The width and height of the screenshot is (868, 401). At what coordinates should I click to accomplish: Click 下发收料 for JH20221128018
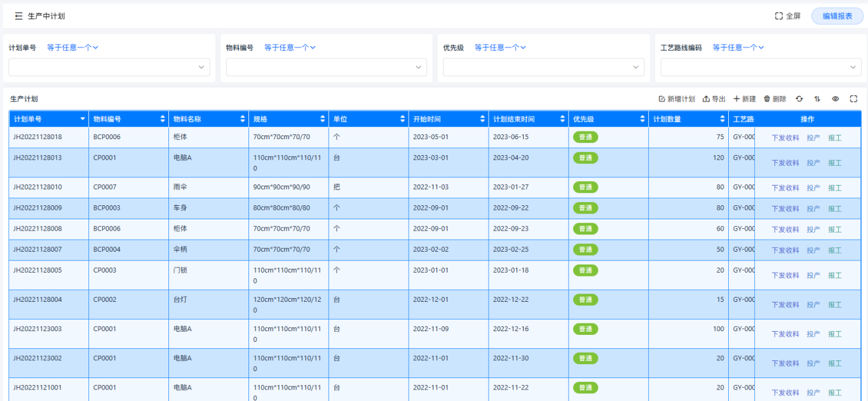(x=785, y=138)
